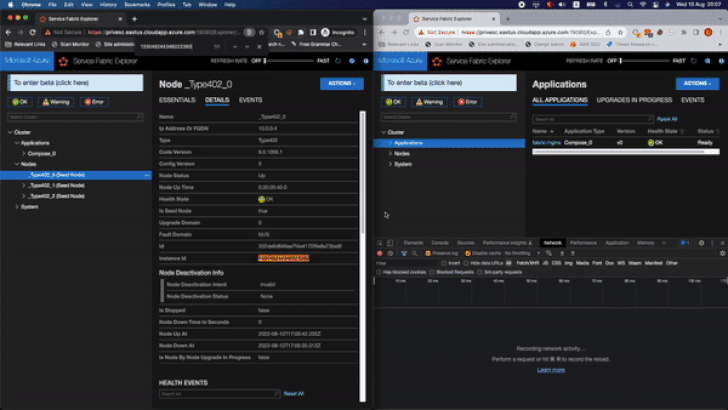Image resolution: width=728 pixels, height=410 pixels.
Task: Toggle the DevTools network filter funnel icon
Action: click(x=401, y=253)
